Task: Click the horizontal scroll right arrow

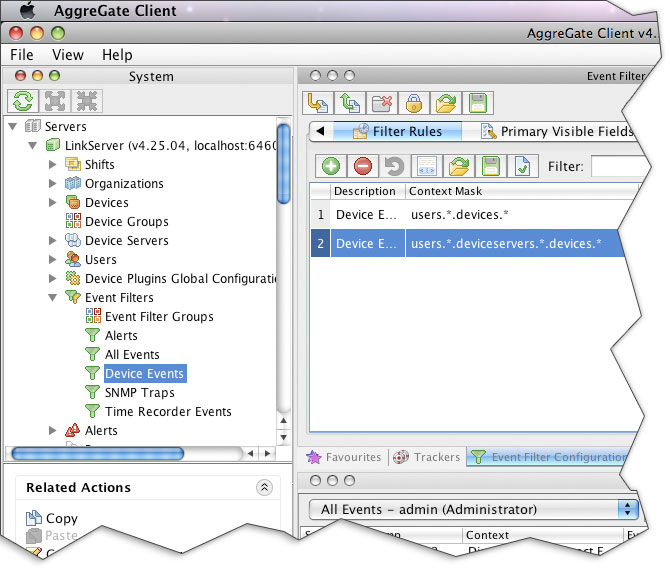Action: pyautogui.click(x=267, y=453)
